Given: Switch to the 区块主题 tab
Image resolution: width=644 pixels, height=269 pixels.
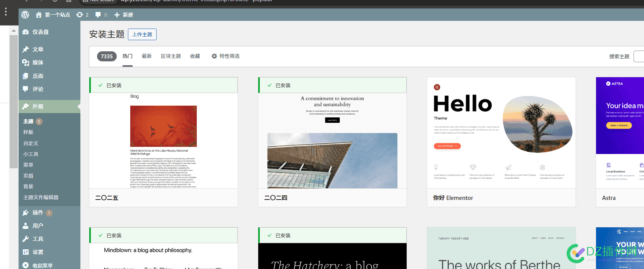Looking at the screenshot, I should pyautogui.click(x=171, y=56).
